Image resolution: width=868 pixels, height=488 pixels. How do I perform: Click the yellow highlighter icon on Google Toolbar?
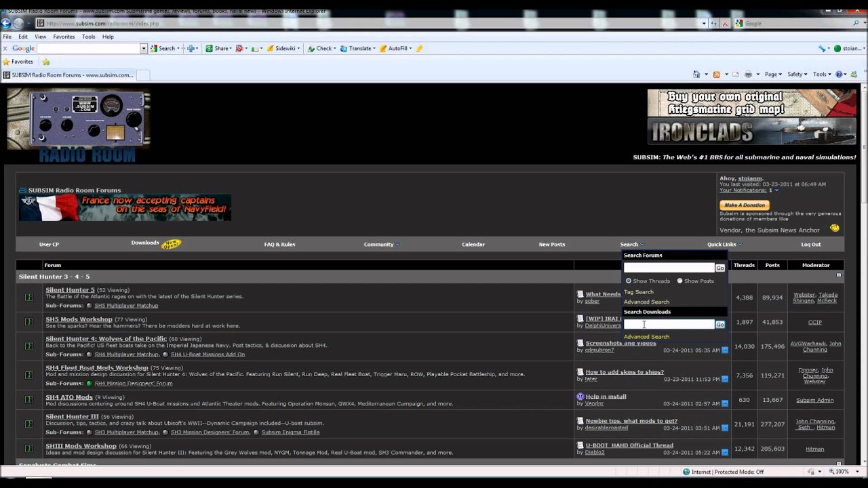click(x=419, y=48)
